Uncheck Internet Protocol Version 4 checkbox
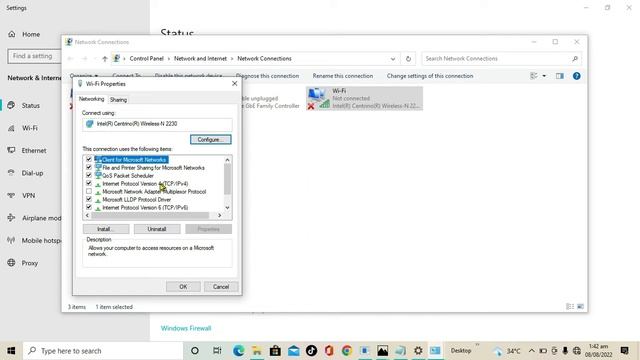The width and height of the screenshot is (640, 360). click(x=89, y=183)
